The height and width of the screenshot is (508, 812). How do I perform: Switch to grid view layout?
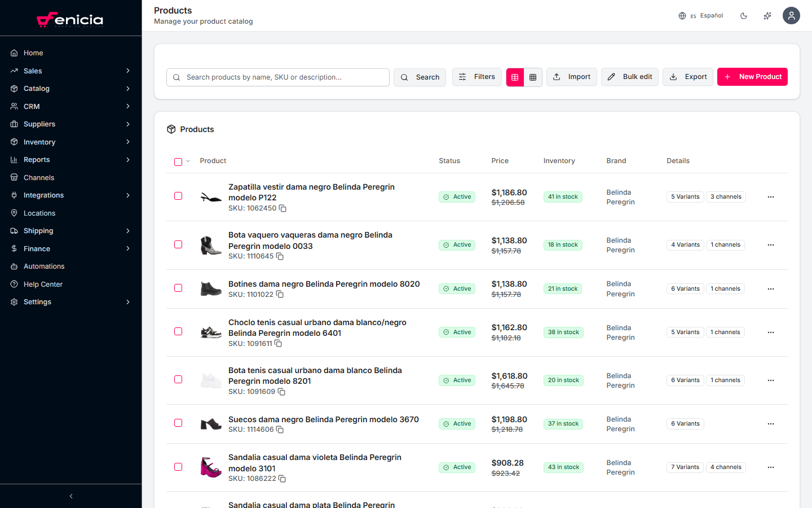(533, 77)
